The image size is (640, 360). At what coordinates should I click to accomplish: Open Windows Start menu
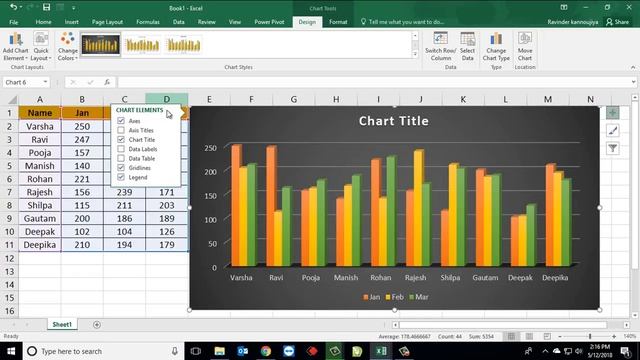coord(11,351)
